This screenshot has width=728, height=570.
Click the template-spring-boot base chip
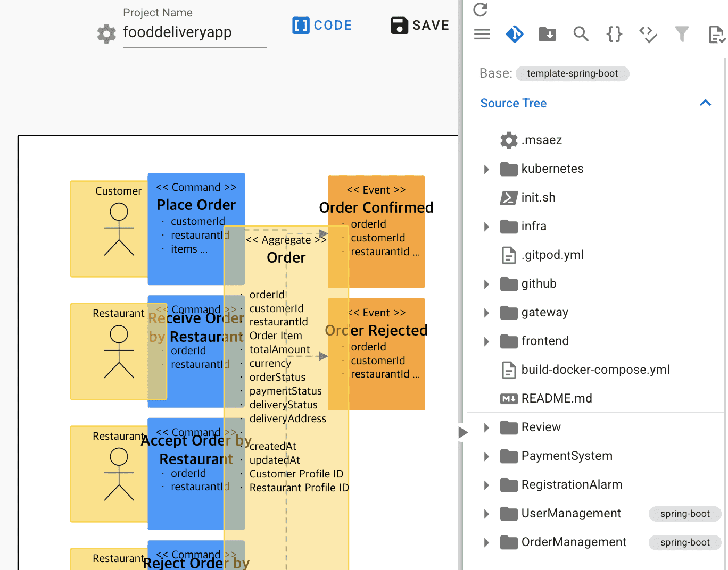coord(572,73)
